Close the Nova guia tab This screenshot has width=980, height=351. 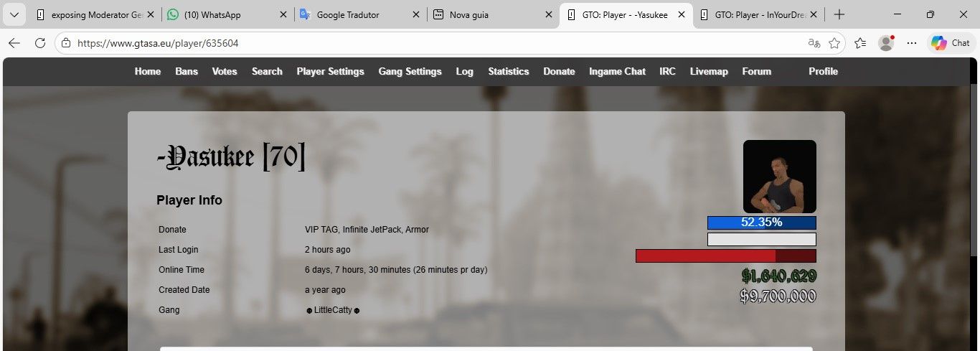[x=549, y=14]
